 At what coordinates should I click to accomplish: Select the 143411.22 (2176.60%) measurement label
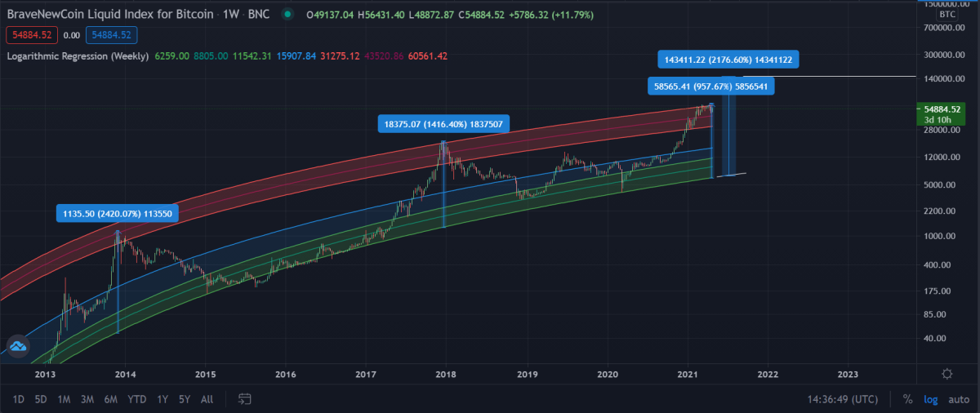[728, 60]
